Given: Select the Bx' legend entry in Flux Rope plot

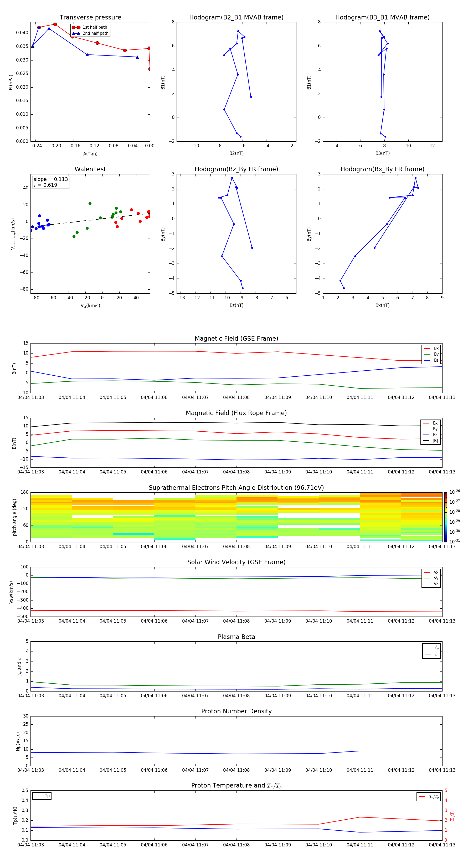Looking at the screenshot, I should tap(431, 423).
